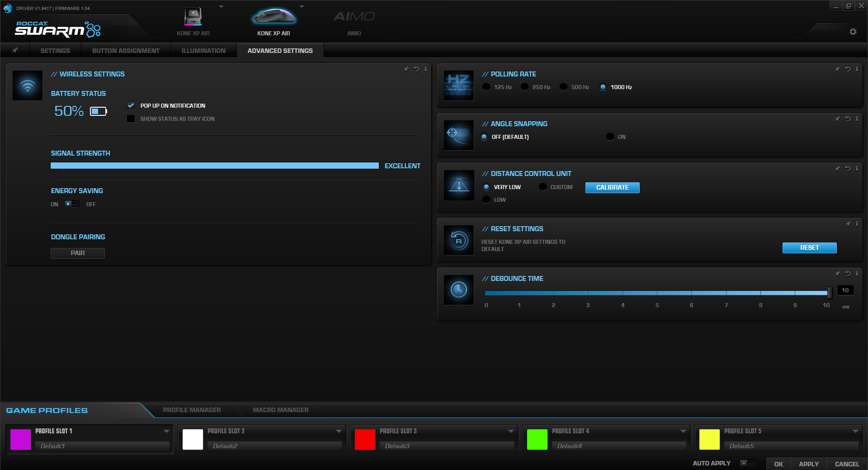The width and height of the screenshot is (868, 470).
Task: Open the Illumination tab
Action: coord(203,51)
